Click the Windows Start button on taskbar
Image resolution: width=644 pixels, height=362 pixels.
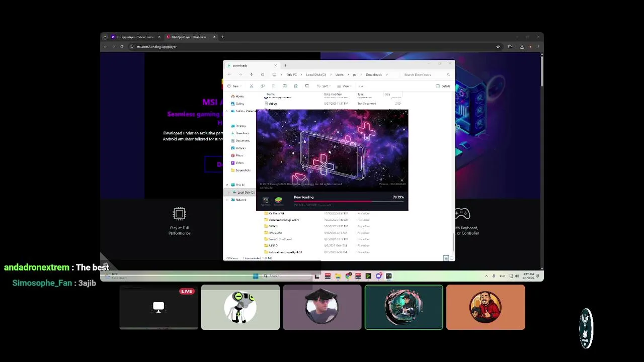[x=256, y=276]
